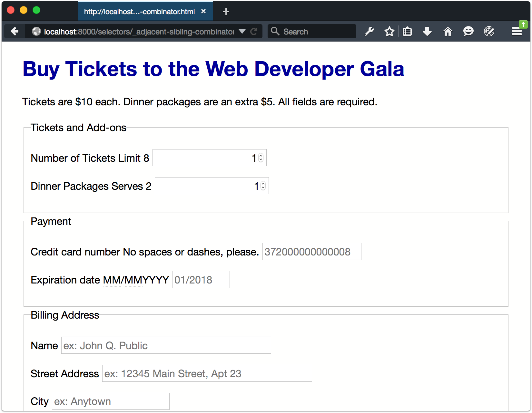This screenshot has width=532, height=413.
Task: Open the downloads arrow icon
Action: tap(427, 32)
